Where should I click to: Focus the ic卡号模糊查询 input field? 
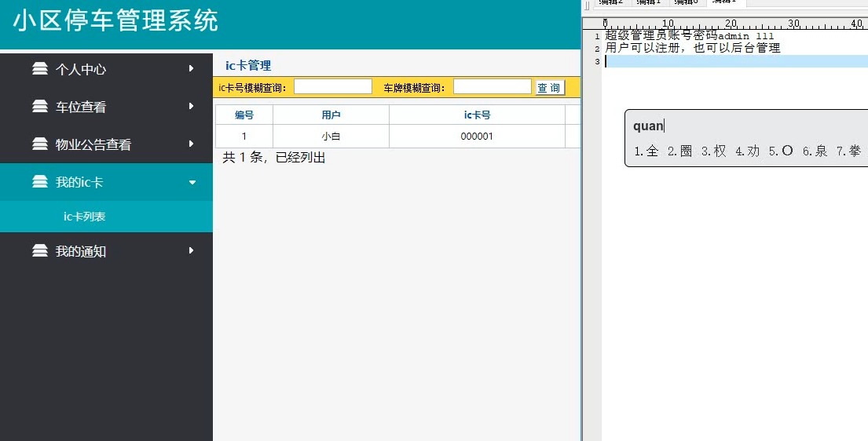click(333, 86)
